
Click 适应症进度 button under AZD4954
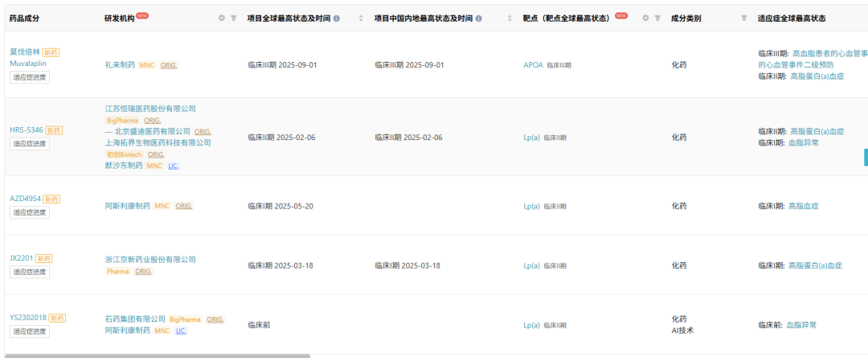coord(30,212)
